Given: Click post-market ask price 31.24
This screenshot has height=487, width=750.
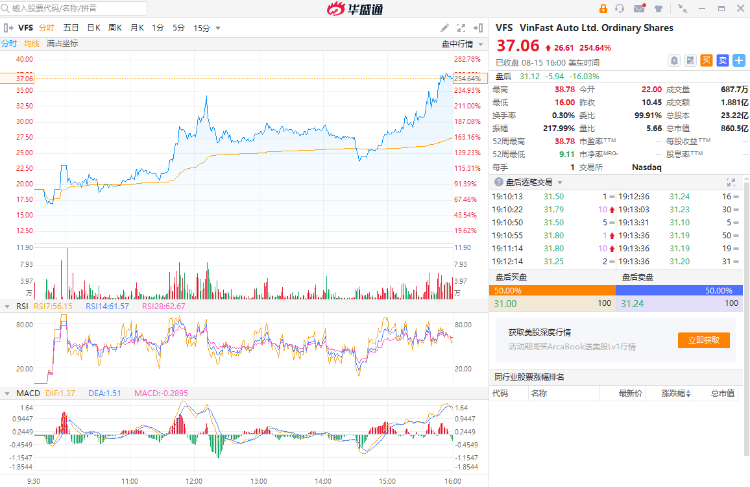Looking at the screenshot, I should (632, 303).
